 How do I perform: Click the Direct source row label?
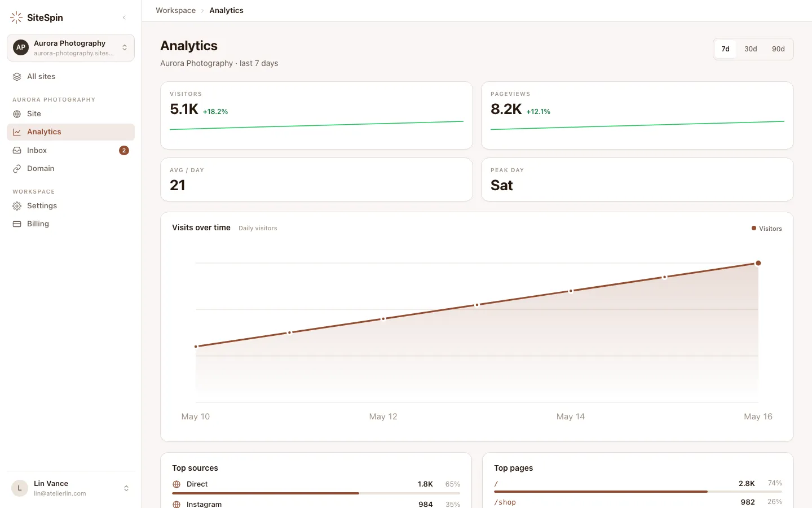pyautogui.click(x=197, y=484)
